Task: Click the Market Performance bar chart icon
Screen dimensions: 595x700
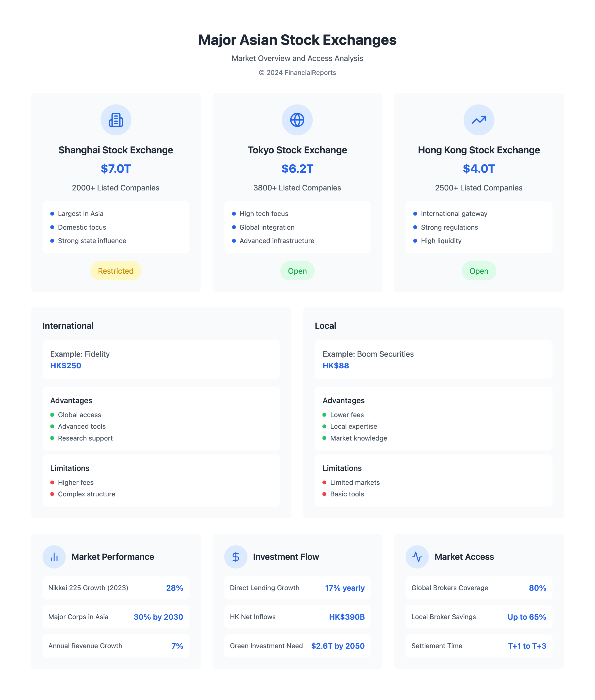Action: click(54, 557)
